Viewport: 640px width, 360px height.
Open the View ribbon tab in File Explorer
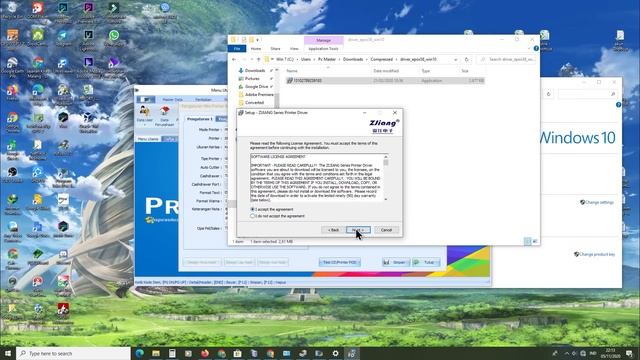(x=294, y=49)
